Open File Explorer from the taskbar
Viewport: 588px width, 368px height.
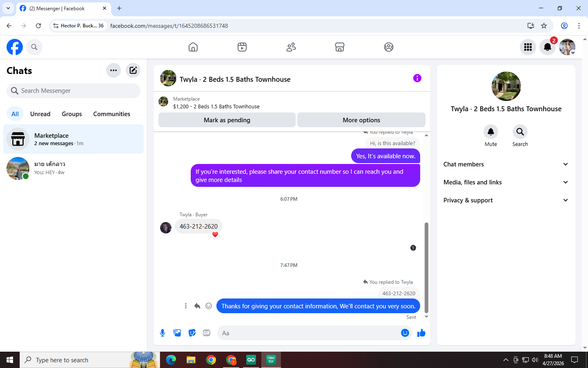(191, 360)
